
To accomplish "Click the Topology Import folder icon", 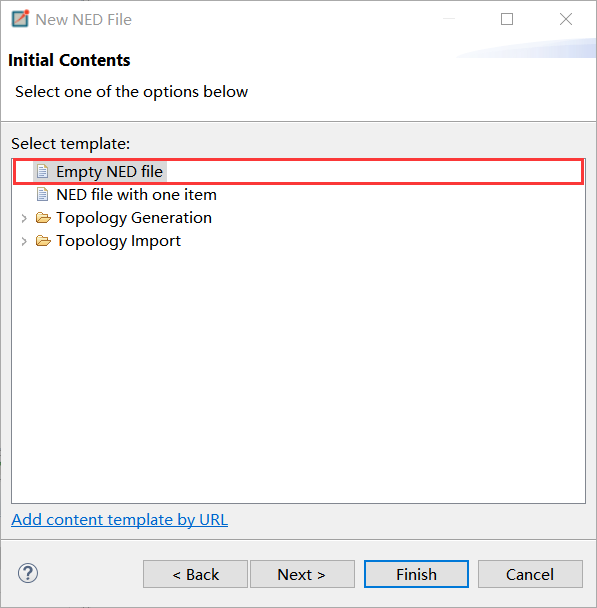I will [x=43, y=241].
